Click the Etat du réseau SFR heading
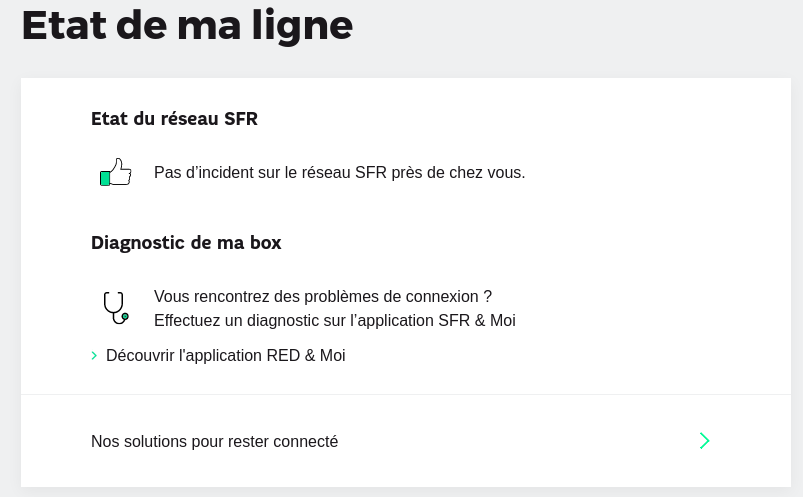This screenshot has height=497, width=803. coord(174,118)
